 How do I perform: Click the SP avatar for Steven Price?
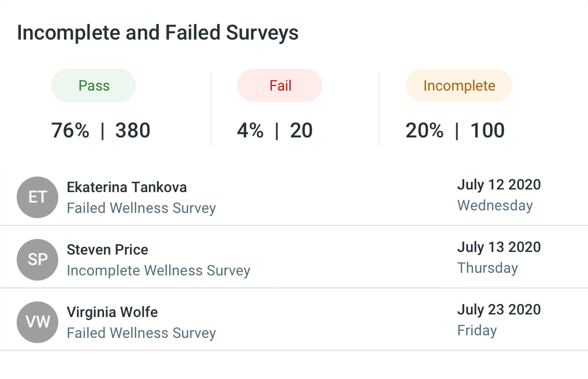click(37, 260)
